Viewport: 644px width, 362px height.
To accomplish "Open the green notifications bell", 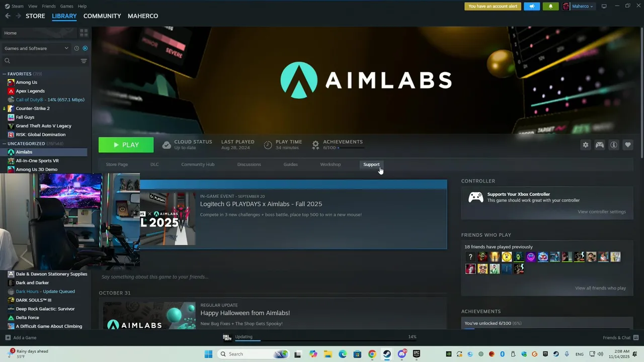I will [550, 7].
